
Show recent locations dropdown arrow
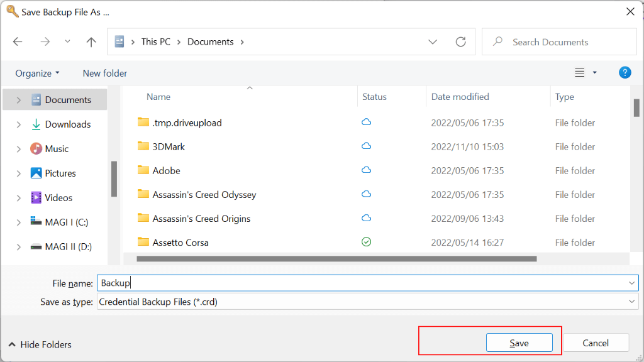(x=67, y=42)
